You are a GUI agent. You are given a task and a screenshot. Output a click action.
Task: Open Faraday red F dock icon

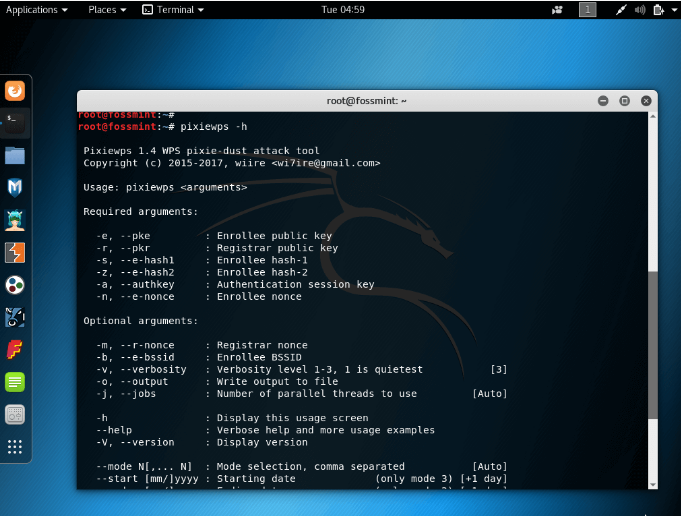click(x=15, y=350)
